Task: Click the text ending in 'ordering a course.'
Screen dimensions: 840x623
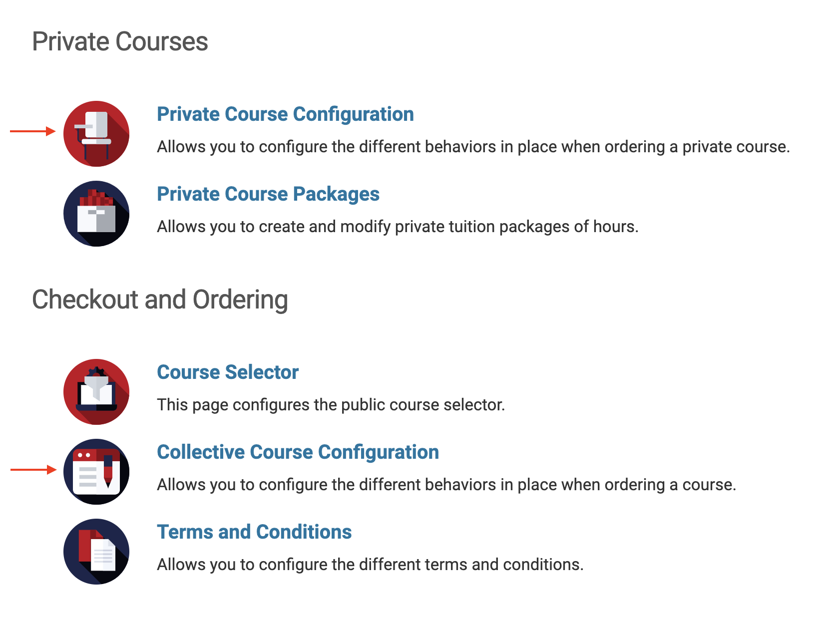Action: tap(446, 485)
